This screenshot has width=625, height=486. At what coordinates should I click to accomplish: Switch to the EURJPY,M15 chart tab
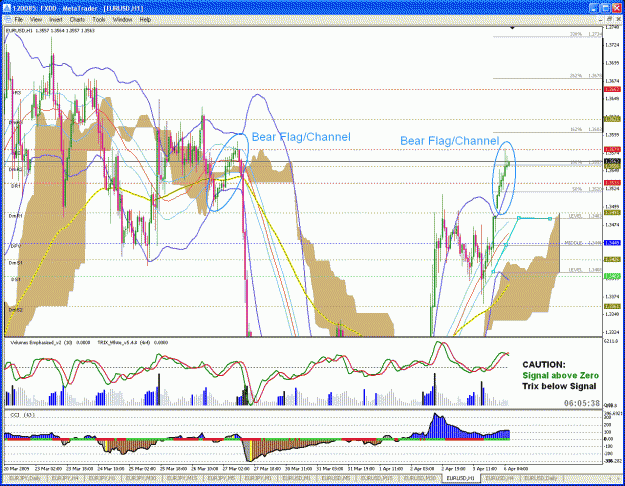coord(181,478)
